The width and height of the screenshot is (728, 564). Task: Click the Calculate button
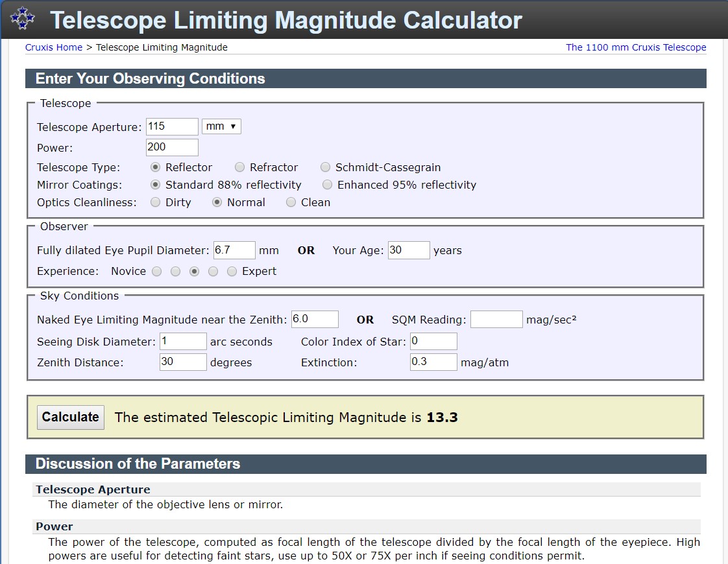click(x=70, y=417)
